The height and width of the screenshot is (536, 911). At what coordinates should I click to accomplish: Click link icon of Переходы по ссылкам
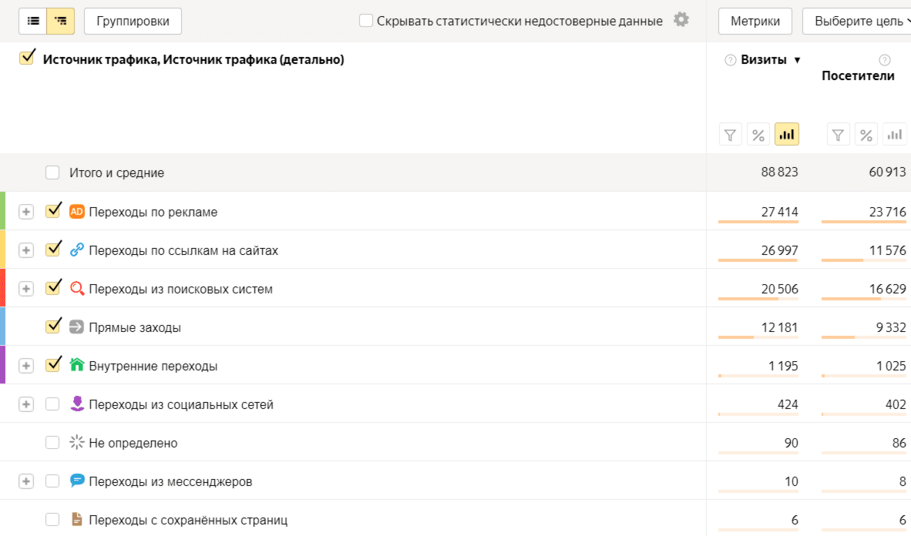click(77, 250)
